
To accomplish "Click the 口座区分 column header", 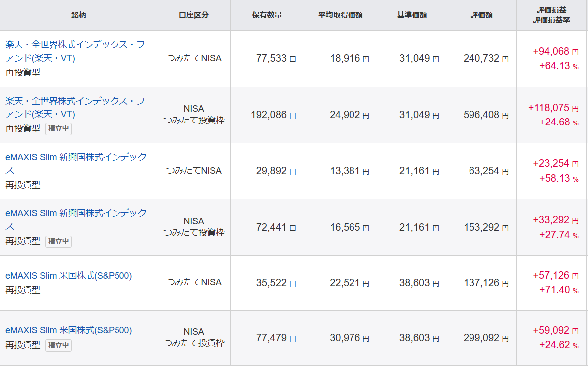I will 193,15.
